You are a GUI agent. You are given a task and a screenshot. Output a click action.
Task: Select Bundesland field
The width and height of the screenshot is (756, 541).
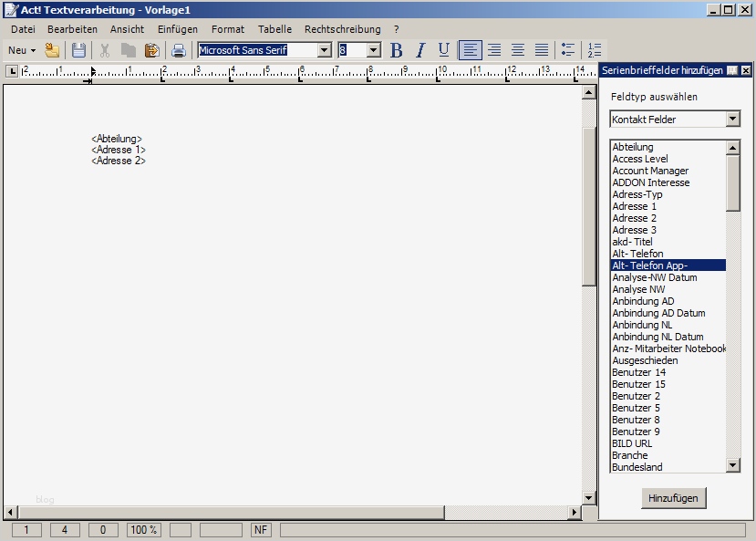[x=668, y=467]
